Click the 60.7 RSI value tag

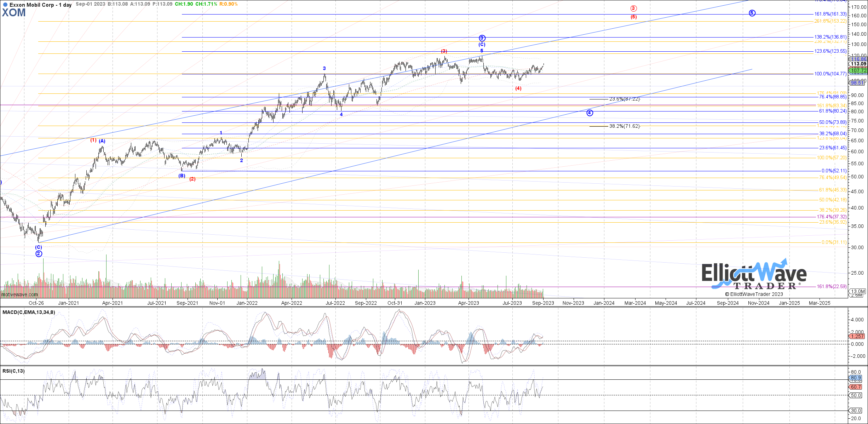click(856, 387)
